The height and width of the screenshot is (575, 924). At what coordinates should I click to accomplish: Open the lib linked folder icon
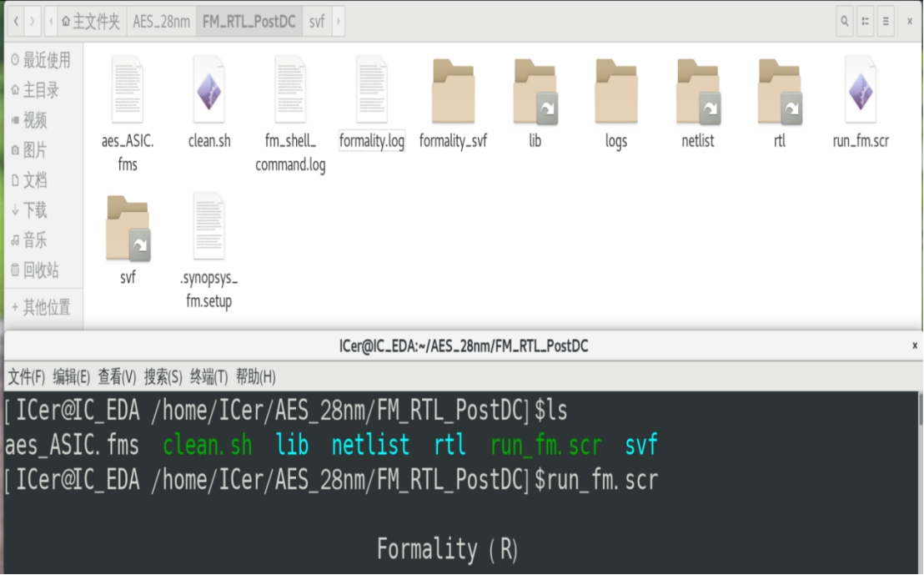[x=535, y=91]
